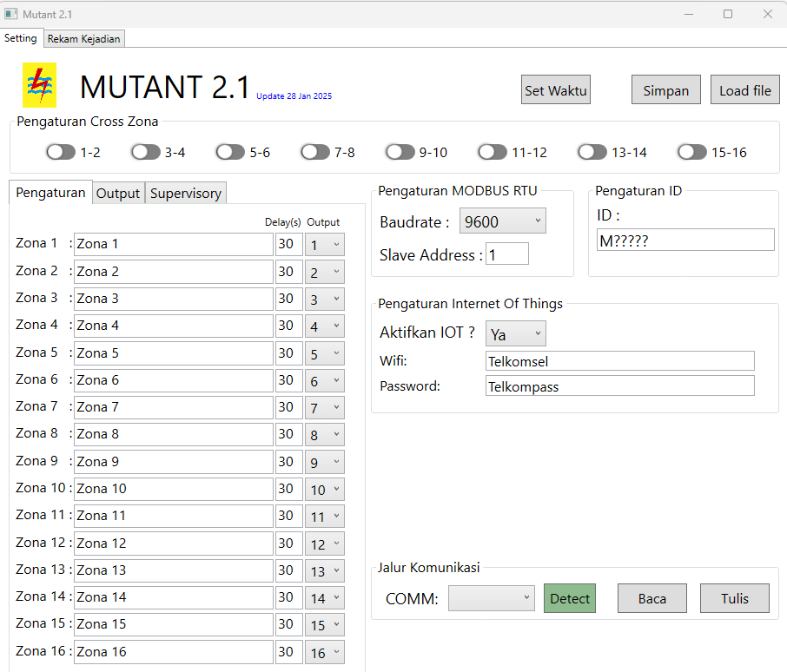Click the Tulis button
This screenshot has height=672, width=787.
tap(734, 597)
